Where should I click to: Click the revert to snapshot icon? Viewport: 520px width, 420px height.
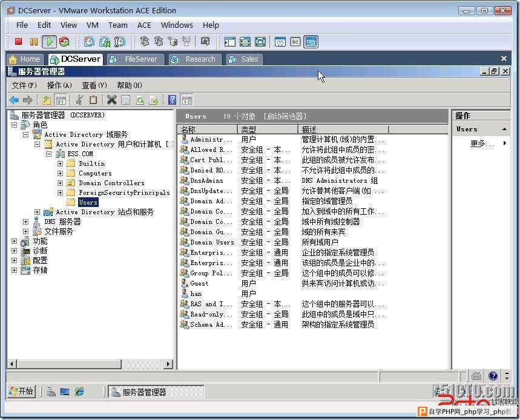(105, 41)
